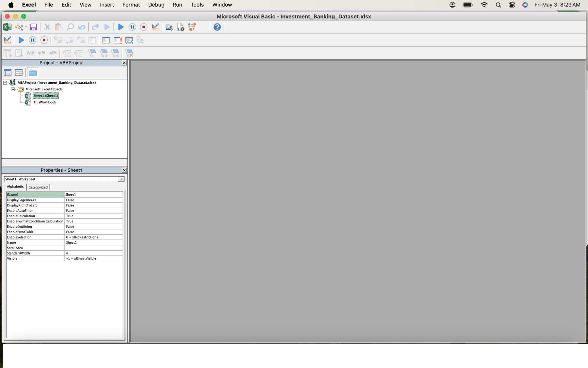
Task: Click the Insert object icon in the Standard toolbar
Action: tap(19, 27)
